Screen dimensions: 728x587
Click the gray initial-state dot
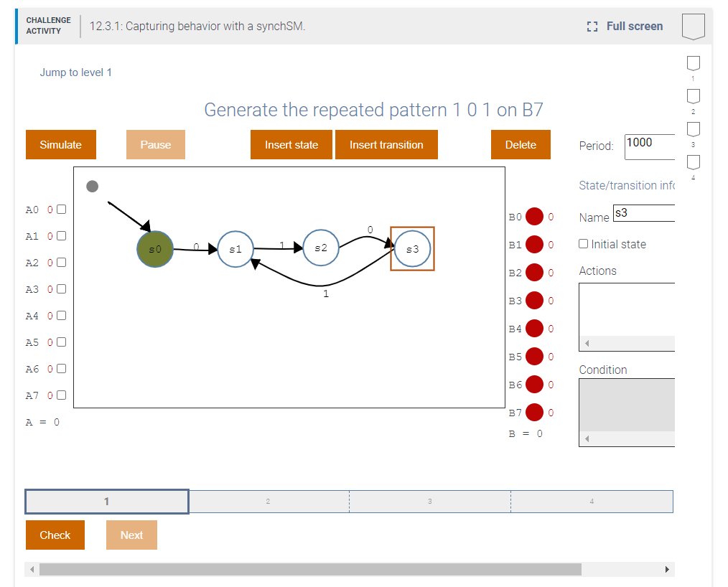click(93, 186)
